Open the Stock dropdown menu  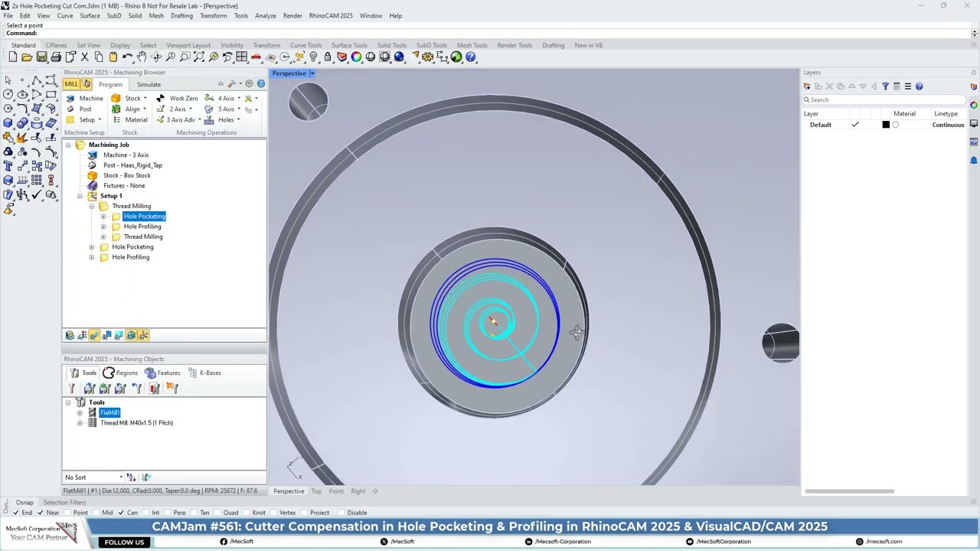coord(145,98)
